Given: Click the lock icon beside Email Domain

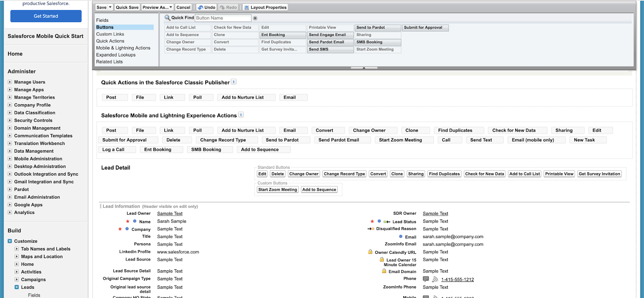Looking at the screenshot, I should [x=384, y=271].
